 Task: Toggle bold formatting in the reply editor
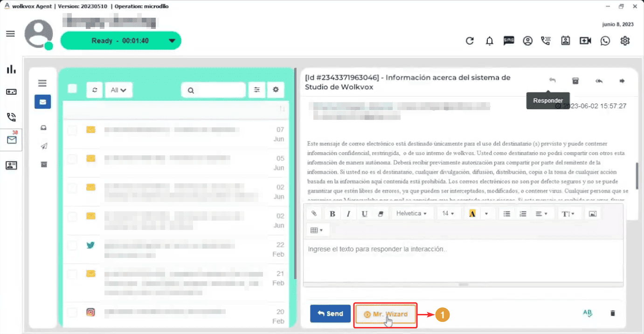click(332, 214)
